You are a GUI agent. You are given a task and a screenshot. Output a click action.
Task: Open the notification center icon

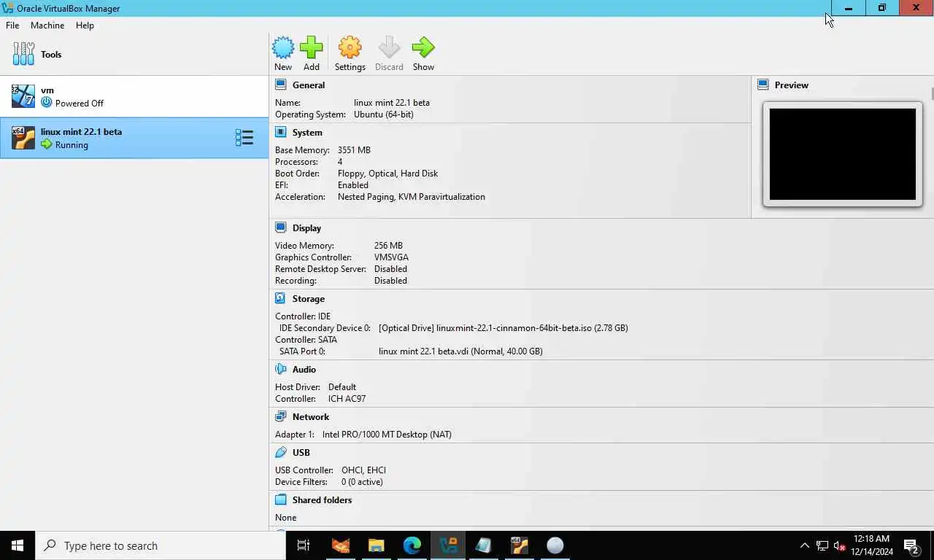tap(911, 545)
